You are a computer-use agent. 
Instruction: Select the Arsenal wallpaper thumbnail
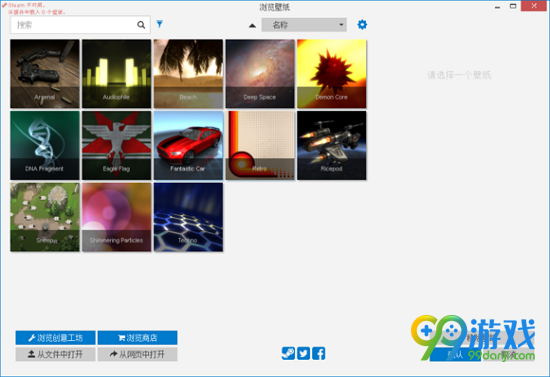[45, 74]
